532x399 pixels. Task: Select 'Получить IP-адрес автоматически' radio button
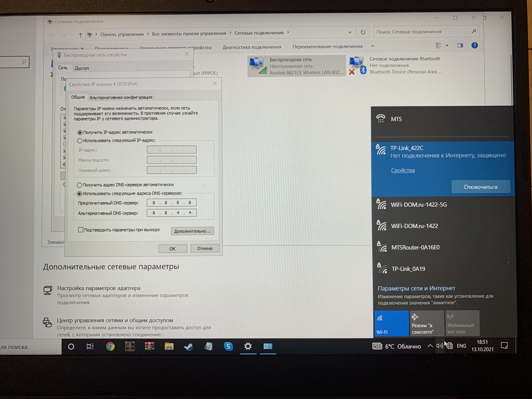point(80,133)
